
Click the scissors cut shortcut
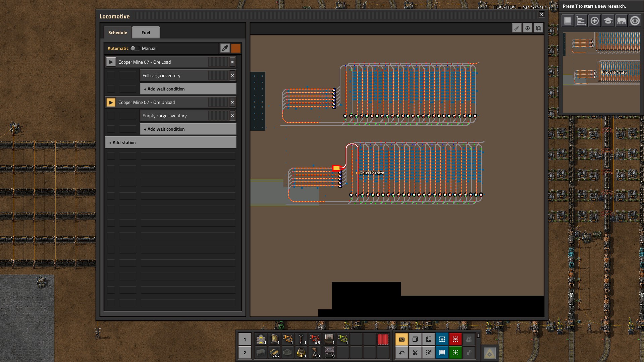[x=415, y=353]
